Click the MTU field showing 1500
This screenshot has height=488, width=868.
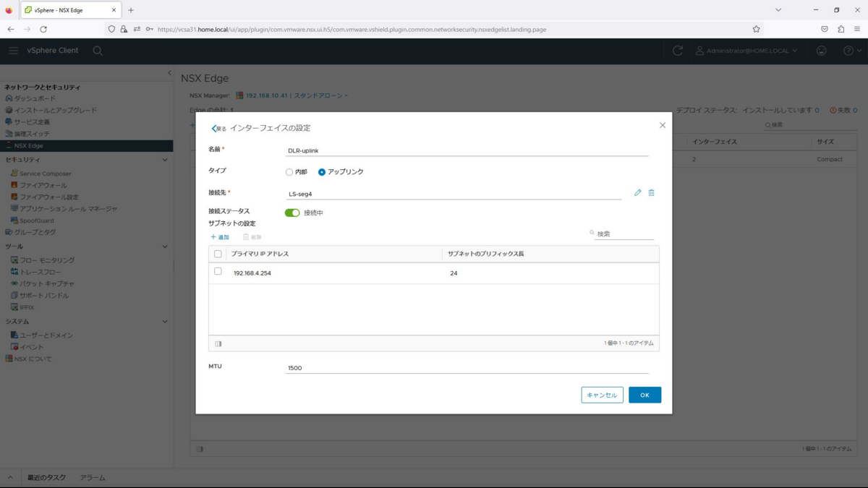point(467,368)
